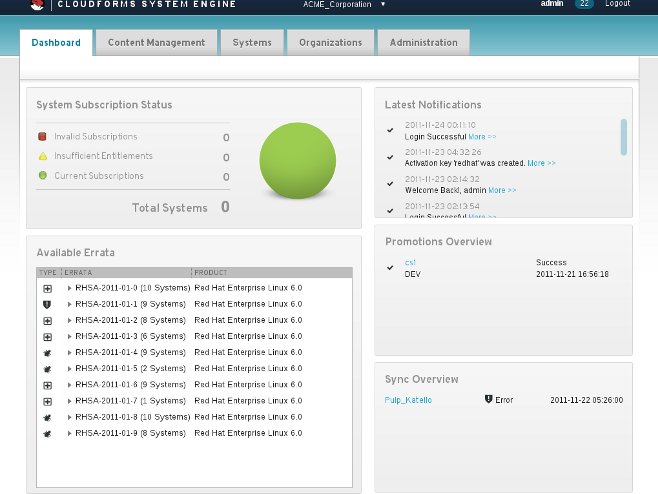Open Pulp_Katello sync link
The height and width of the screenshot is (494, 658).
pos(408,400)
